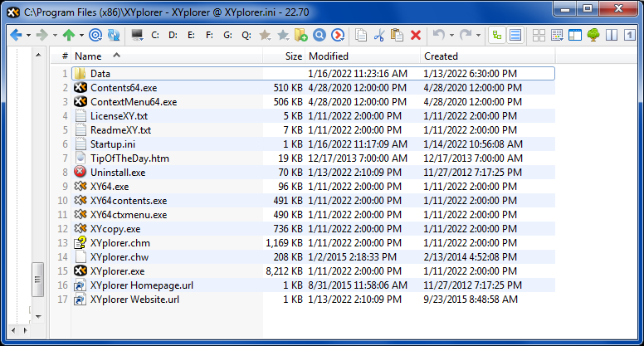Toggle the Details view list button
Screen dimensions: 644x346
tap(515, 36)
